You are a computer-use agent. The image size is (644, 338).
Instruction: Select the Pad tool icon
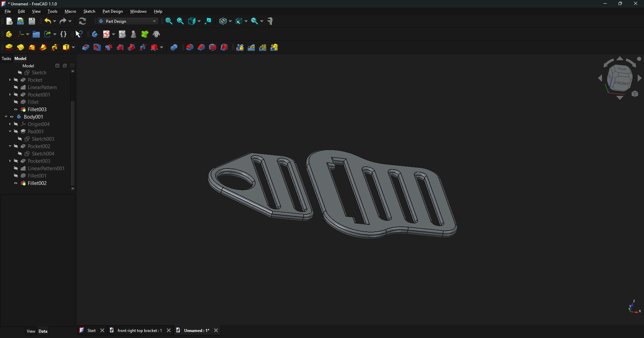(9, 48)
